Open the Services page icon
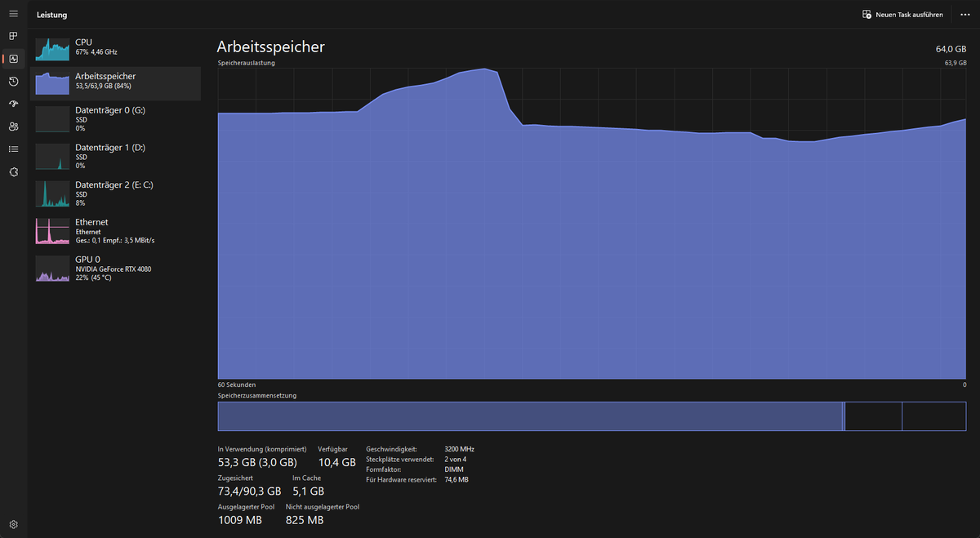The height and width of the screenshot is (538, 980). point(13,171)
